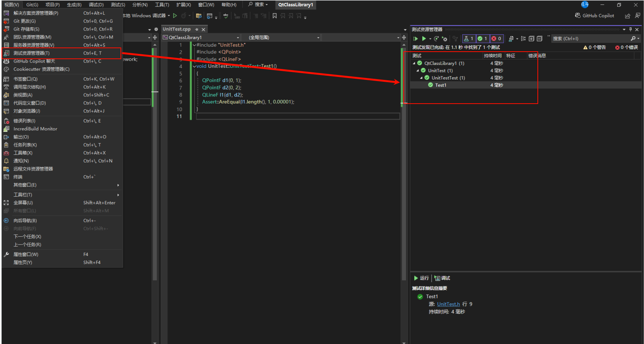Toggle bookmark icon in toolbar
The image size is (644, 344).
[x=275, y=16]
